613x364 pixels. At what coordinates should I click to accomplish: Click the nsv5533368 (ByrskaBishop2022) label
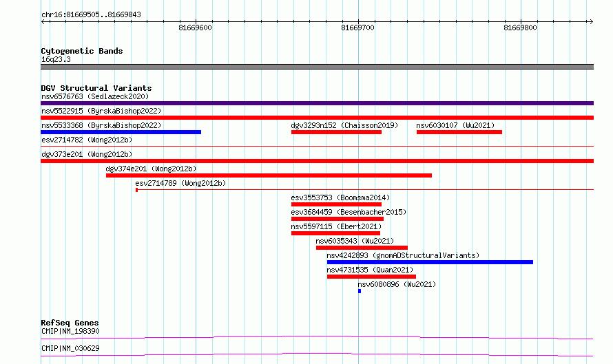click(101, 125)
